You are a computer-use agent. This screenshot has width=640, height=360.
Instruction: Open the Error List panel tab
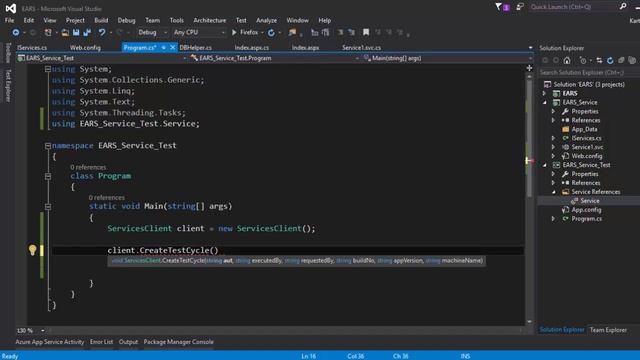[101, 342]
